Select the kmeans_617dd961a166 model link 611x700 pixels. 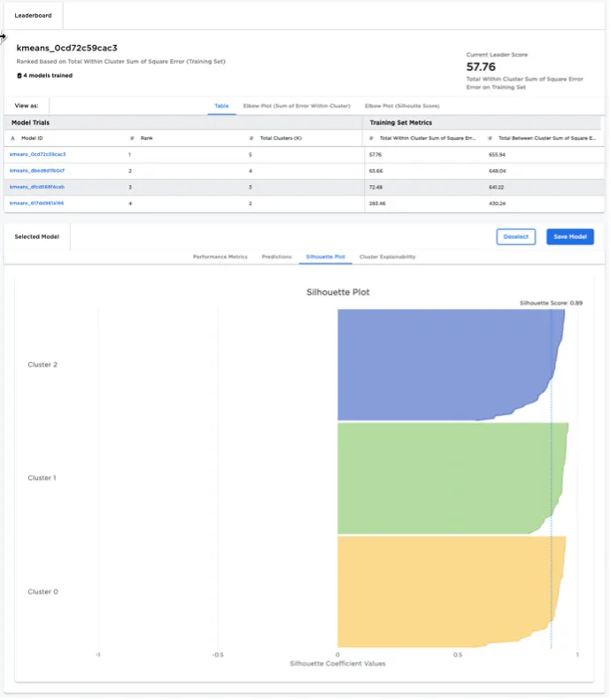point(37,203)
